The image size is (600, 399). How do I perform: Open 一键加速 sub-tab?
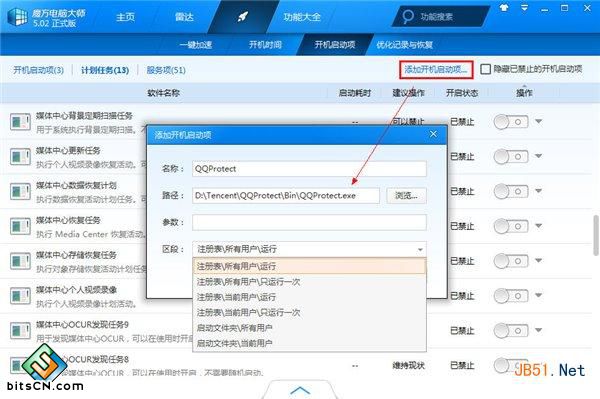click(196, 45)
